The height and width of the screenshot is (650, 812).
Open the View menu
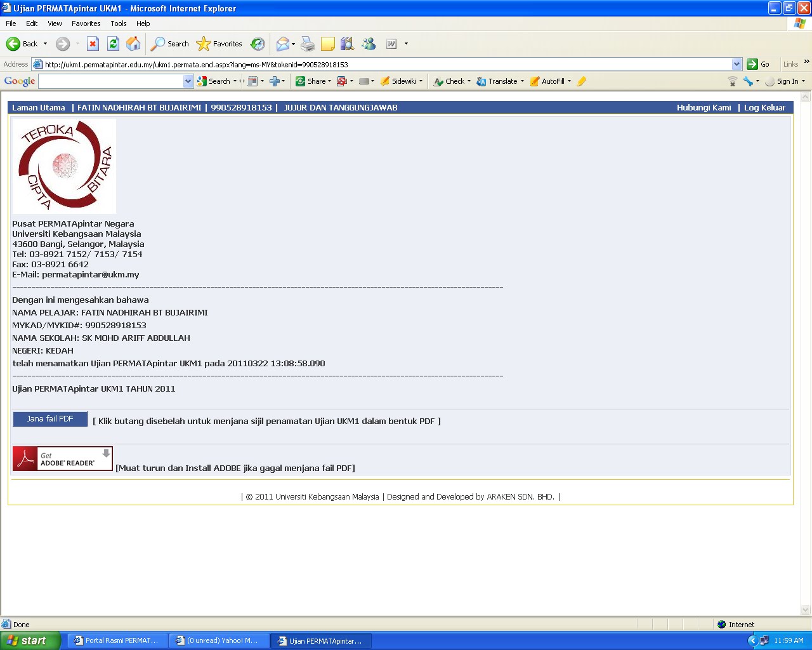tap(55, 23)
